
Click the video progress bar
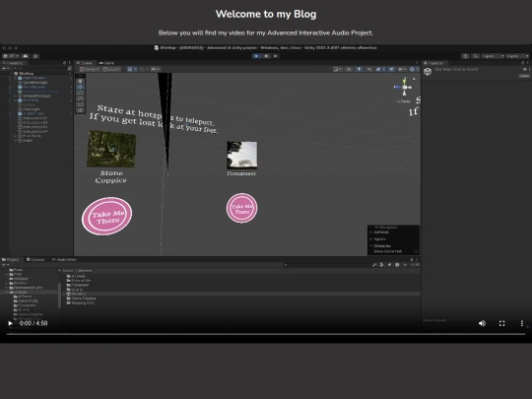pyautogui.click(x=266, y=334)
